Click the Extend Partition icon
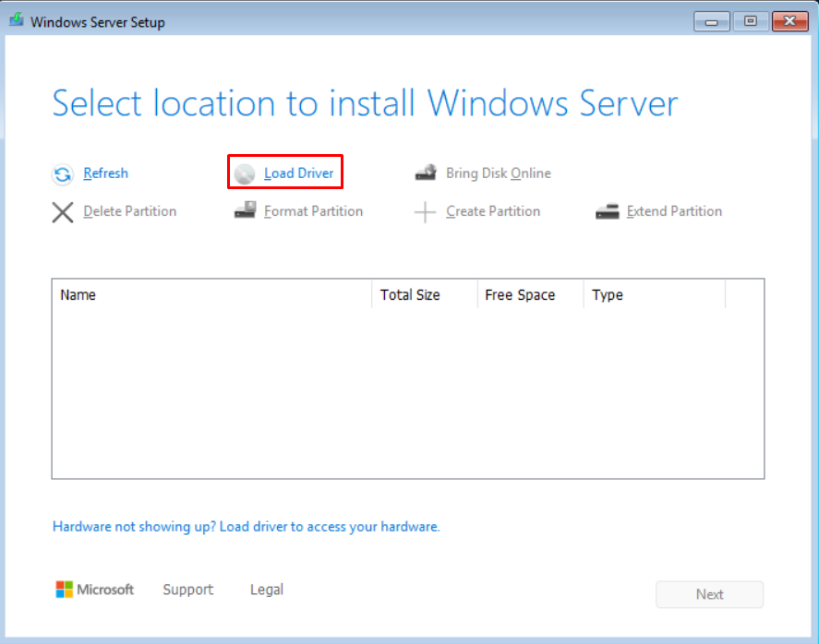This screenshot has height=644, width=819. [x=607, y=212]
